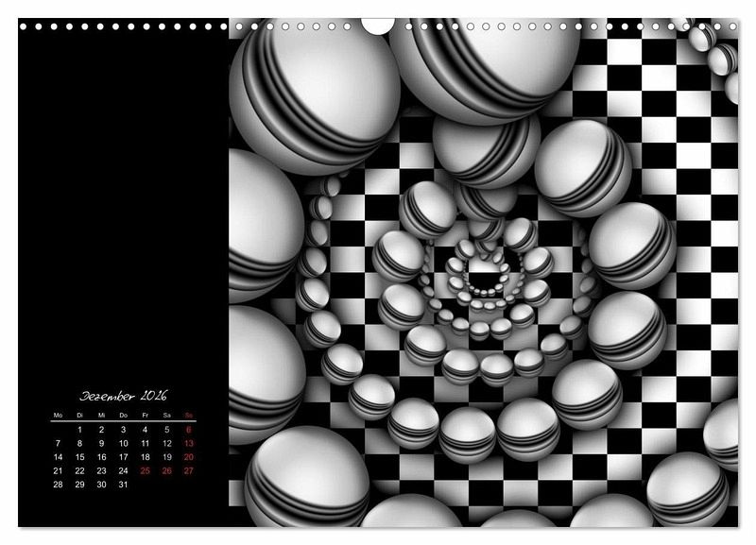Viewport: 756px width, 545px height.
Task: Choose date 24 in the calendar
Action: coord(123,470)
